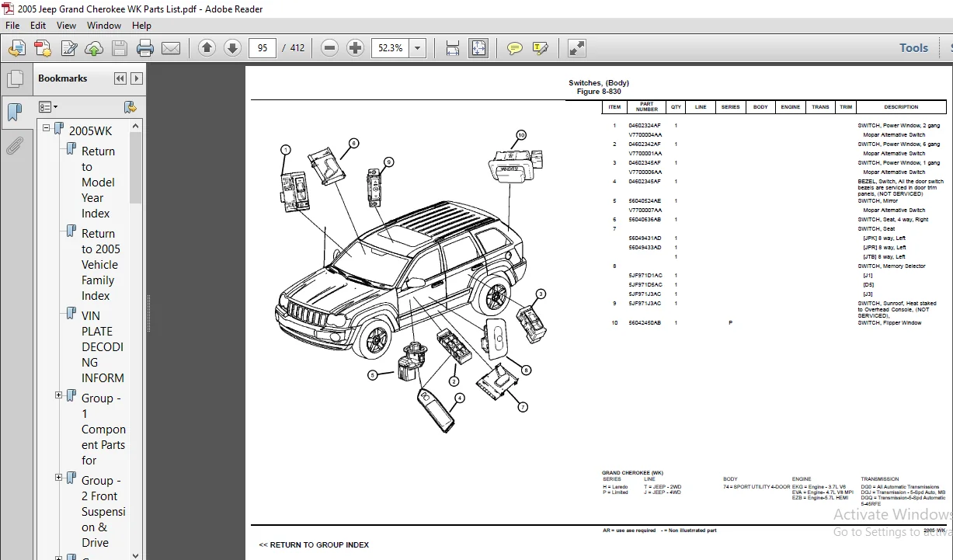Collapse the 2005WK bookmark tree
The height and width of the screenshot is (560, 953).
pyautogui.click(x=47, y=130)
